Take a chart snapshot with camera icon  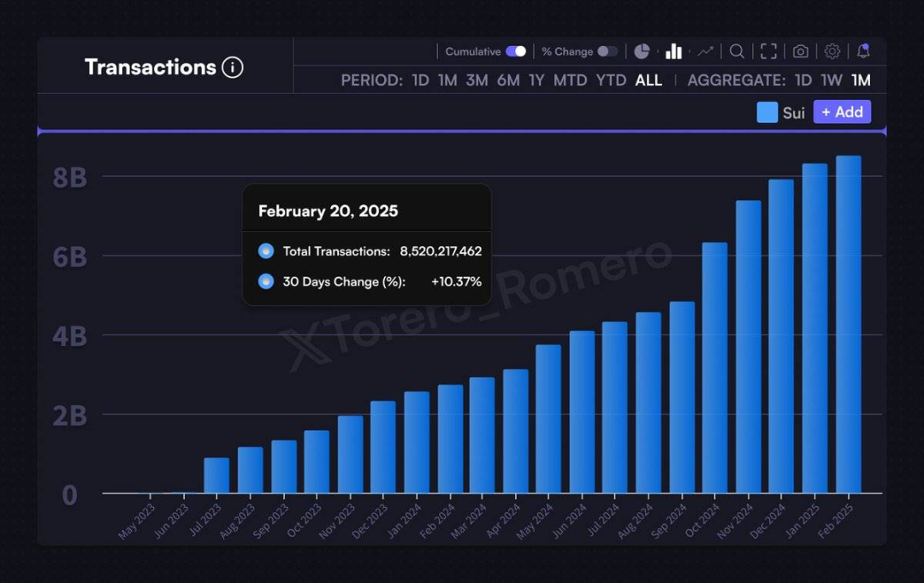800,51
